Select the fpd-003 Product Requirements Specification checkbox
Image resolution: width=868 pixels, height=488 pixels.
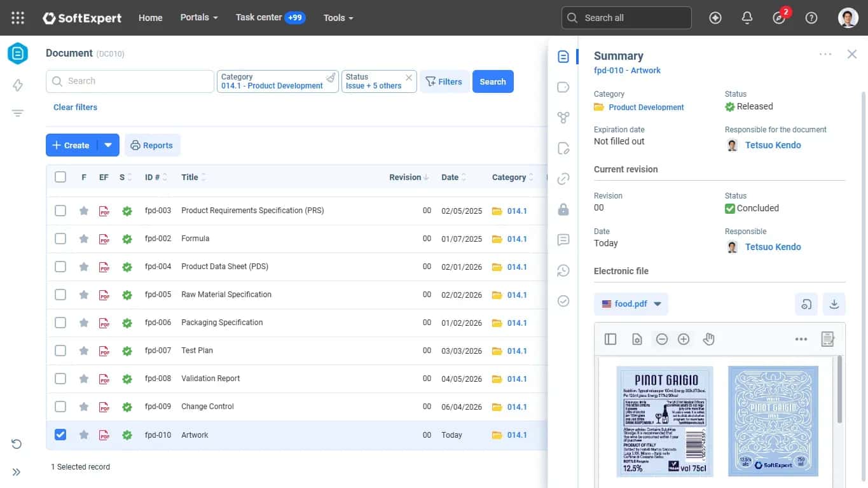pos(60,211)
